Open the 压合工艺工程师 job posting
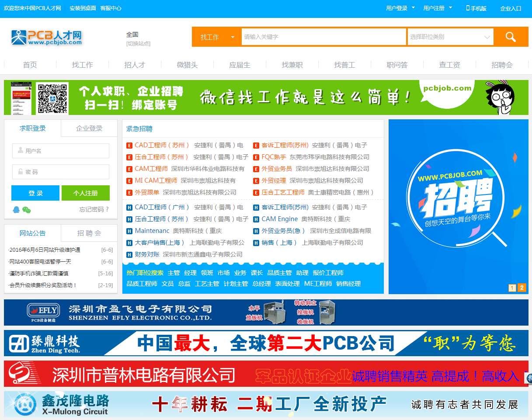This screenshot has width=532, height=420. tap(283, 193)
